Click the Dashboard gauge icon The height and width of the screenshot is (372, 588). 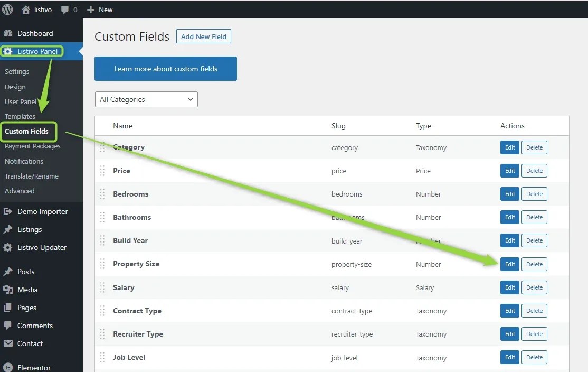click(x=8, y=33)
